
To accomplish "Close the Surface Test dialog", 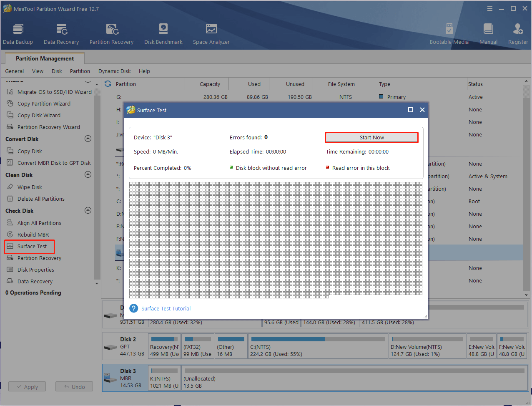I will tap(422, 110).
